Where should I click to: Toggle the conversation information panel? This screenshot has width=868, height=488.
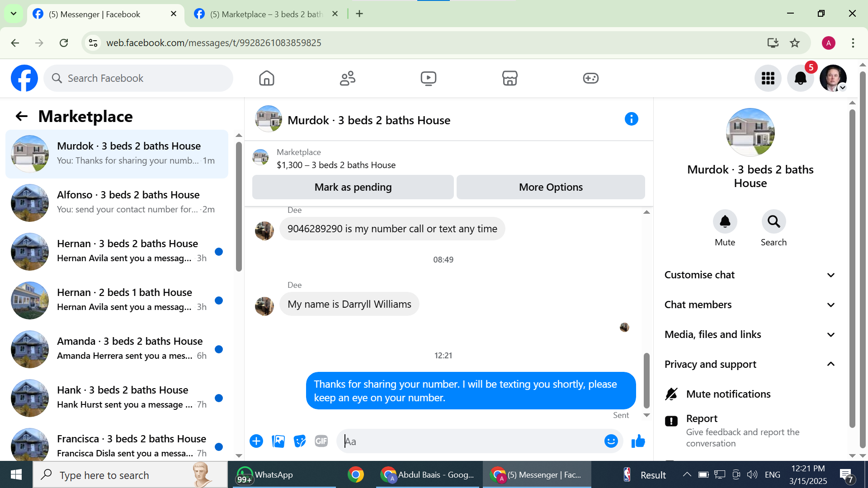[x=631, y=119]
